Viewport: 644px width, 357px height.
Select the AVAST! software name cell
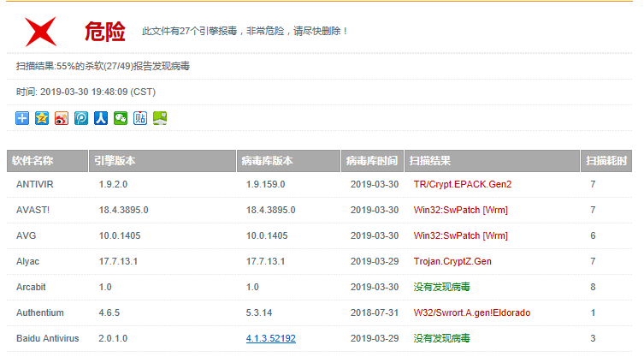tap(32, 210)
